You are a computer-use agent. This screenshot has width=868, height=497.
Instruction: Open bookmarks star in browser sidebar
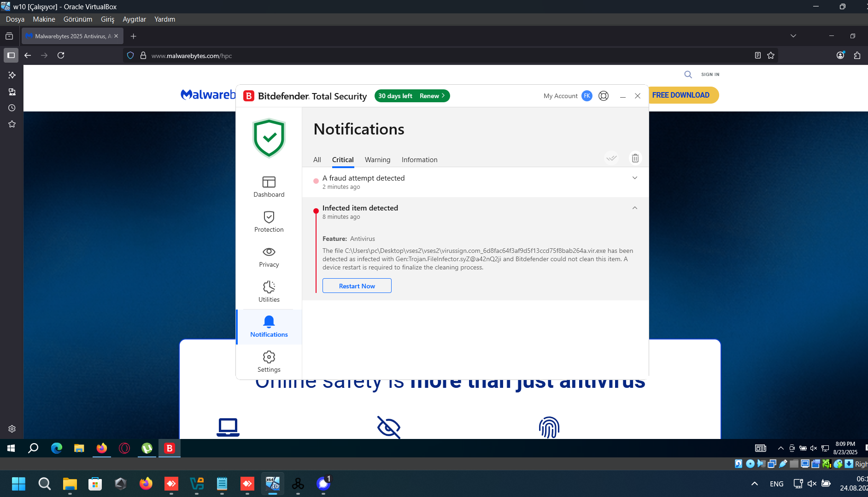[x=12, y=124]
